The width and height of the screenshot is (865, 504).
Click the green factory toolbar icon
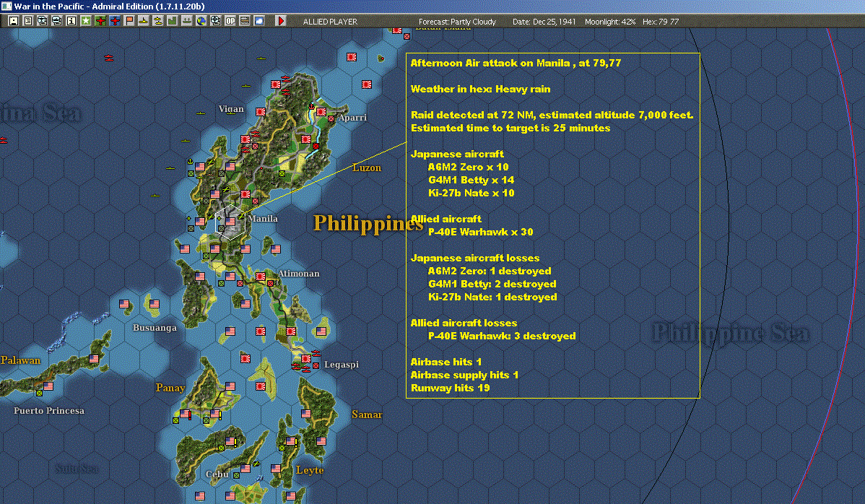(x=172, y=21)
